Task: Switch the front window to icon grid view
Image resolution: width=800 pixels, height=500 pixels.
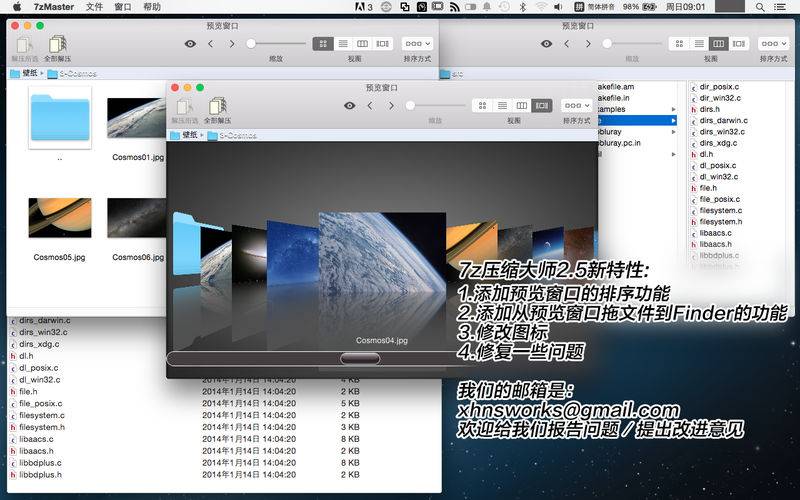Action: pyautogui.click(x=482, y=106)
